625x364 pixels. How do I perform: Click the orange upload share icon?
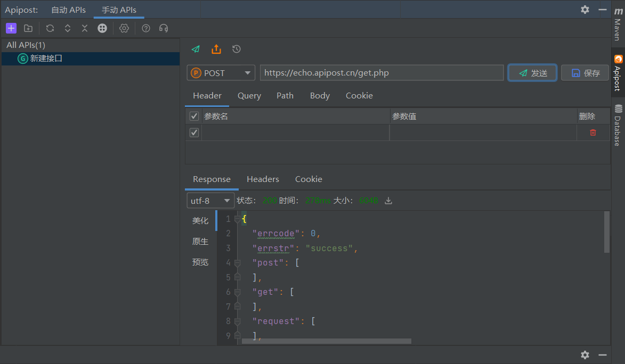point(216,49)
